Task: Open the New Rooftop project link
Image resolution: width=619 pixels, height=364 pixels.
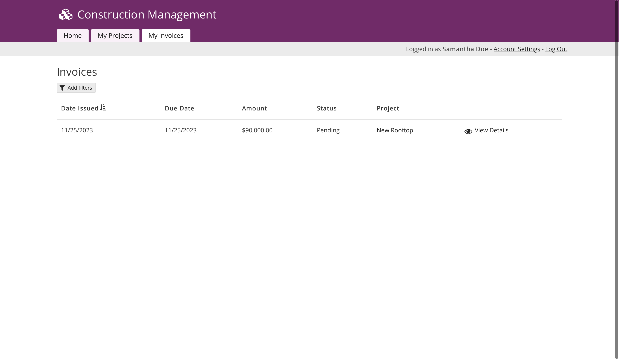Action: (394, 130)
